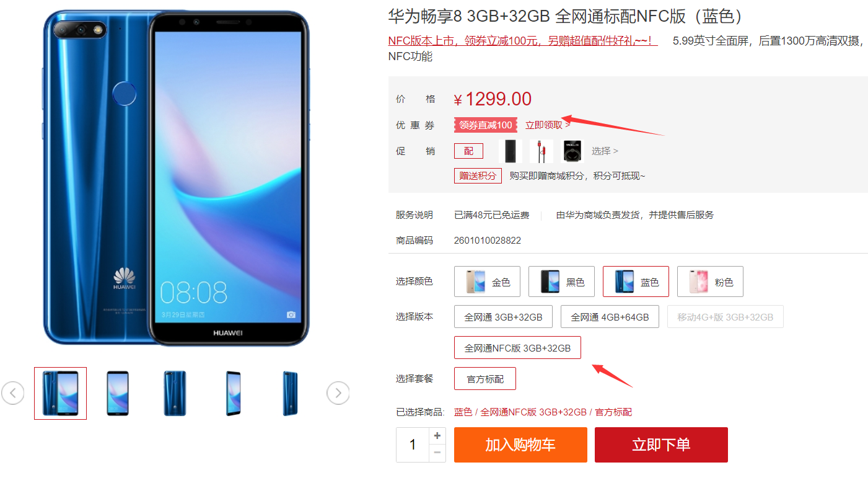Click the red cable promotion gift icon
This screenshot has width=868, height=483.
[541, 151]
